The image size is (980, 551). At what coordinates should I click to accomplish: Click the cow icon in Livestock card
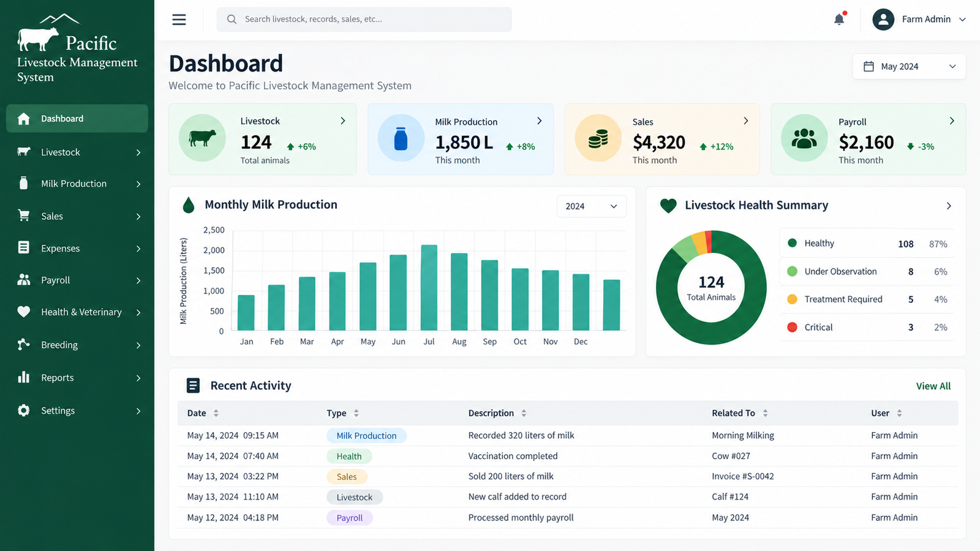(202, 138)
